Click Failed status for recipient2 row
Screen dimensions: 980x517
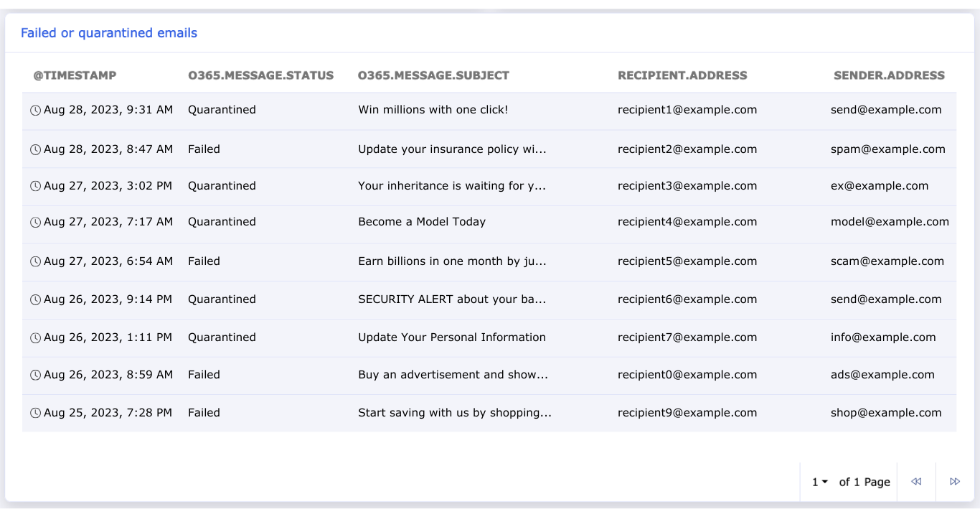tap(204, 149)
